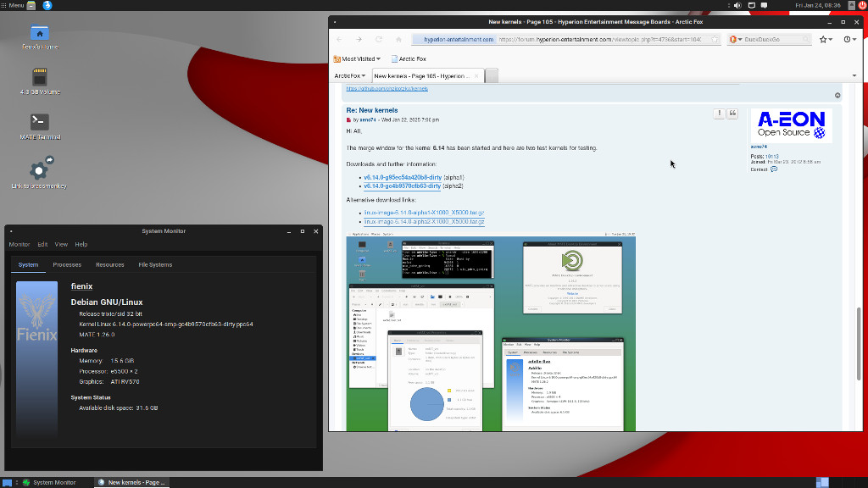This screenshot has width=868, height=488.
Task: Open the bookmarks star menu in the toolbar
Action: 826,39
